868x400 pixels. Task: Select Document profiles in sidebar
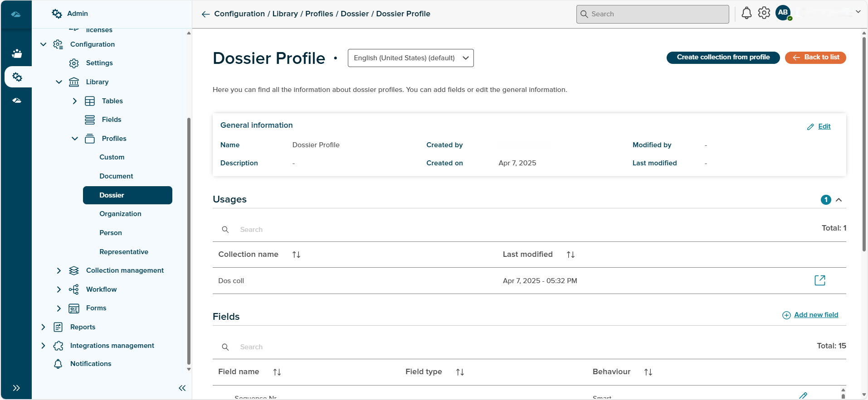point(116,176)
